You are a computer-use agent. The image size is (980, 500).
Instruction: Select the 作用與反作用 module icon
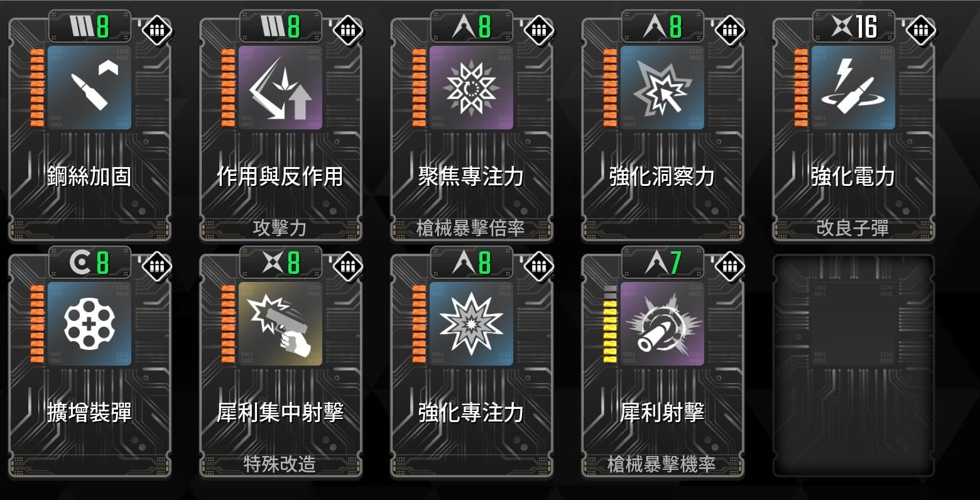(x=281, y=87)
